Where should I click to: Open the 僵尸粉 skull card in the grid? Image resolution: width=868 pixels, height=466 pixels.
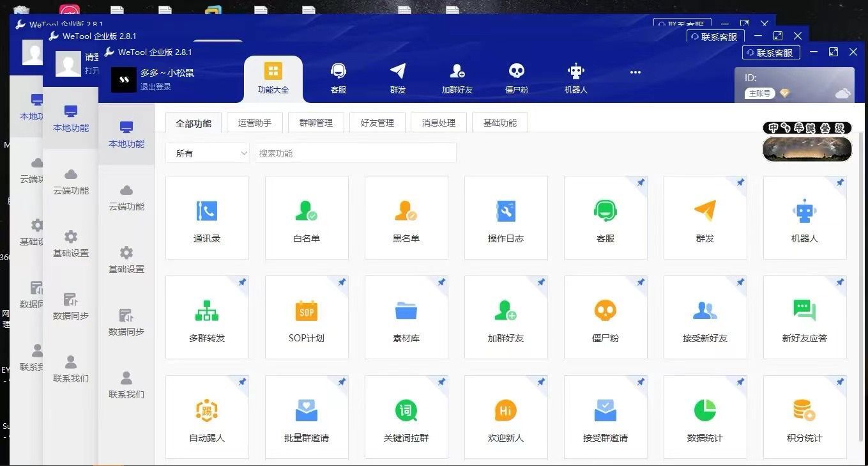click(605, 317)
